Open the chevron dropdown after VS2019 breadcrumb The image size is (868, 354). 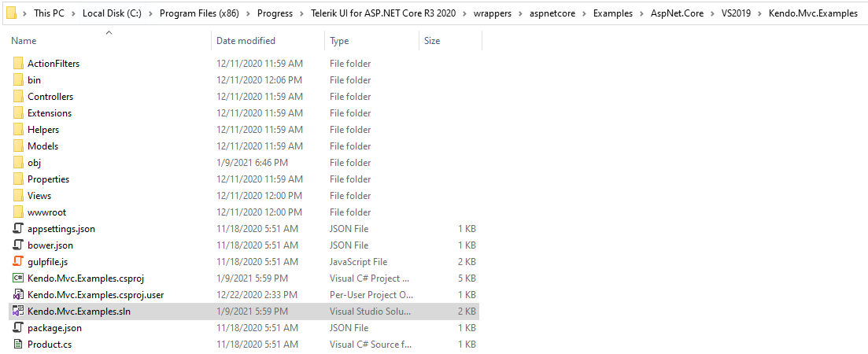pos(760,13)
